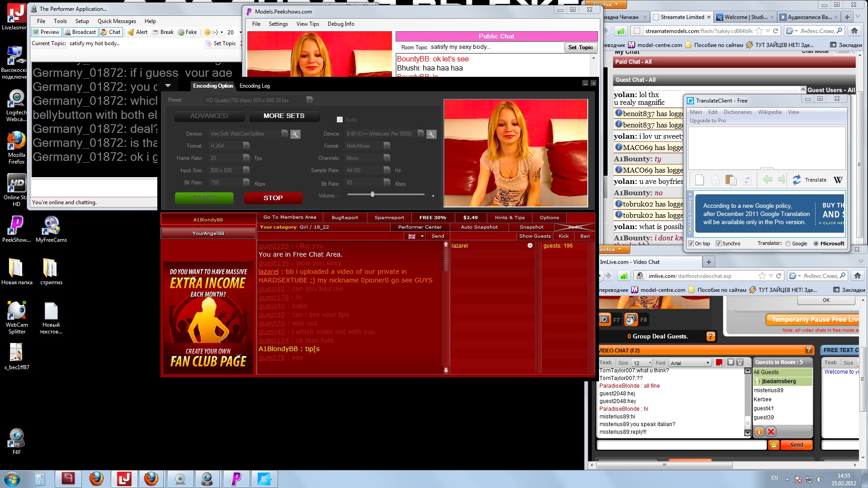Open the emoticon picker next to Send in ImLive
This screenshot has height=488, width=868.
tap(774, 445)
